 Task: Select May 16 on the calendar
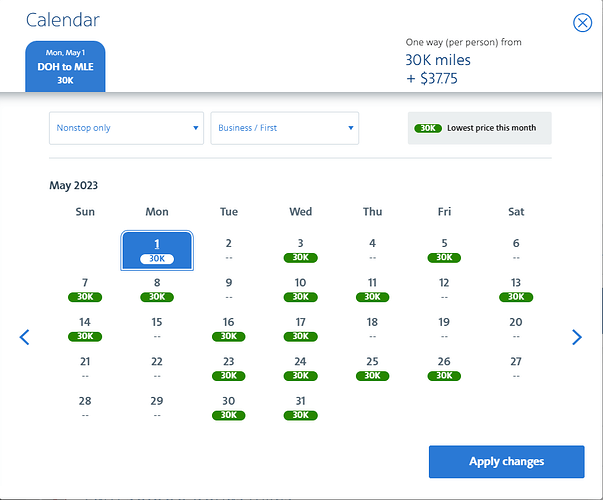coord(229,329)
